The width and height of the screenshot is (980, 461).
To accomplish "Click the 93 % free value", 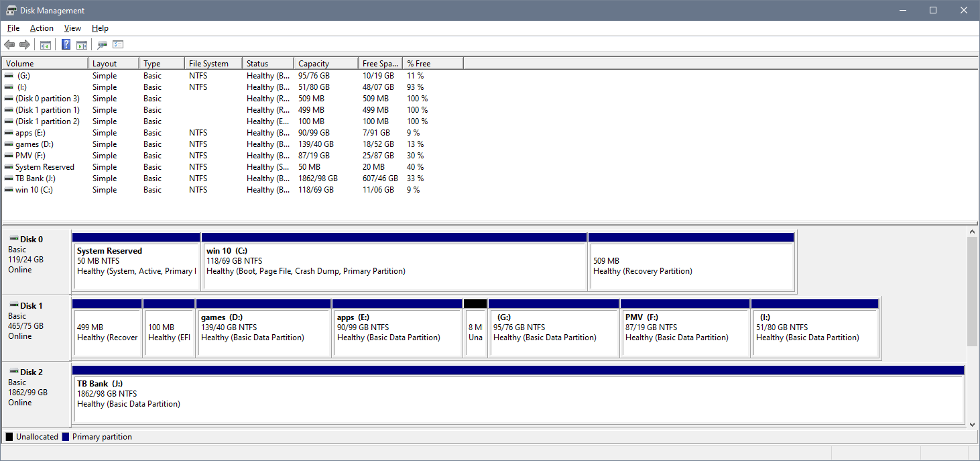I will tap(415, 87).
